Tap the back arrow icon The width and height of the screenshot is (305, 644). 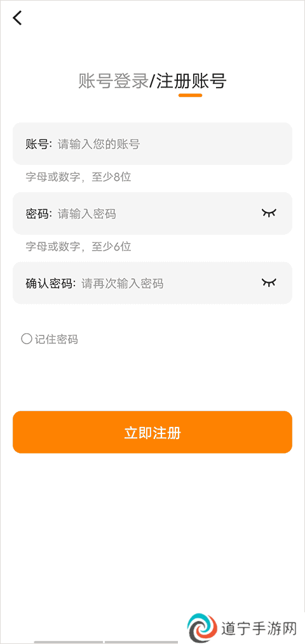coord(17,18)
